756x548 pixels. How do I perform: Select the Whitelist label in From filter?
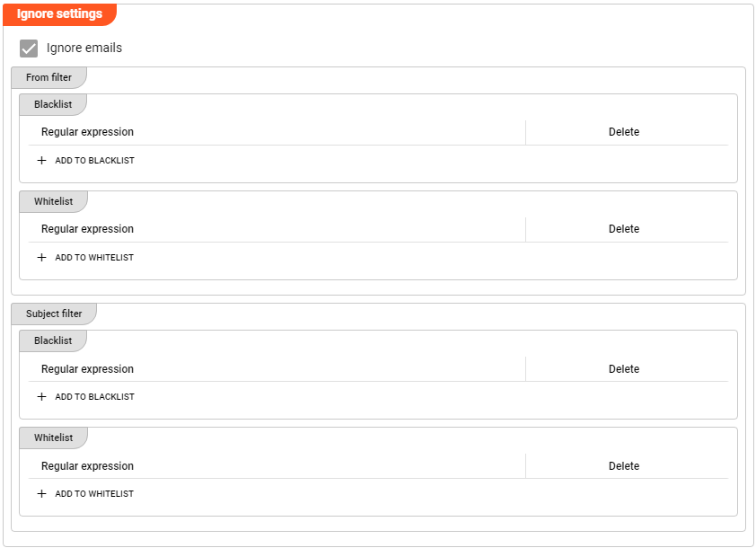pos(53,202)
